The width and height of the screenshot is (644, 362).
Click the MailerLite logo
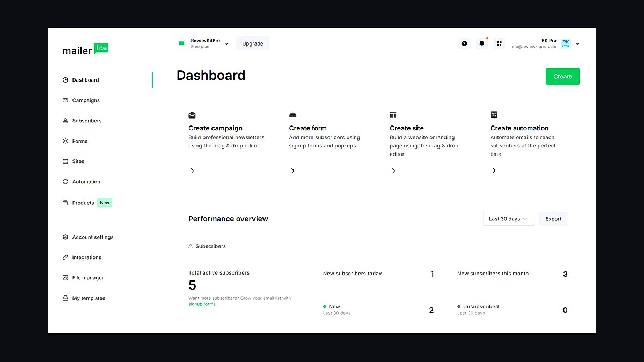(x=85, y=49)
